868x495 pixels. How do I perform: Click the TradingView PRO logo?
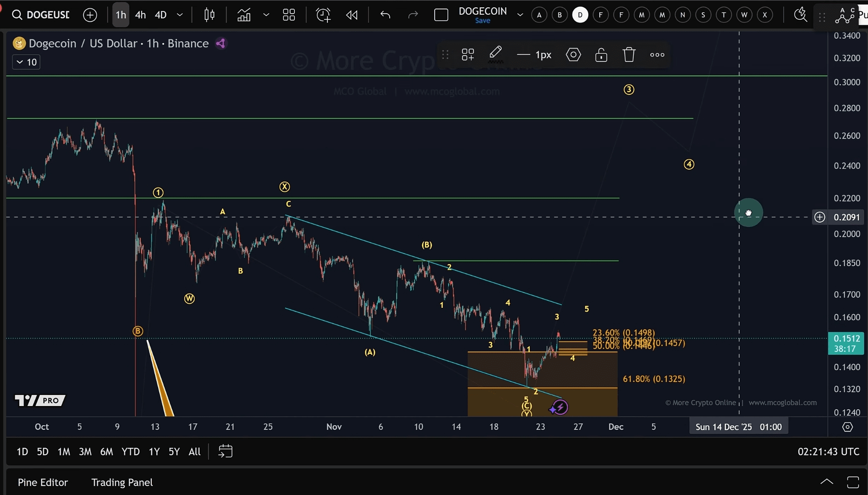(40, 400)
